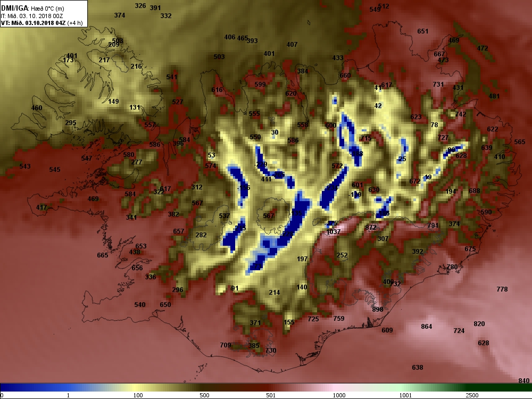Viewport: 532px width, 399px height.
Task: Click the legend label 501
Action: [x=271, y=395]
